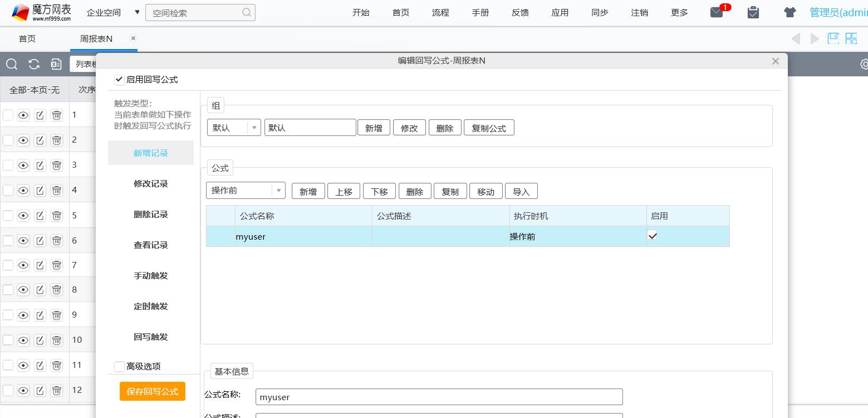The height and width of the screenshot is (418, 868).
Task: Click 注销 in top menu
Action: pos(639,12)
